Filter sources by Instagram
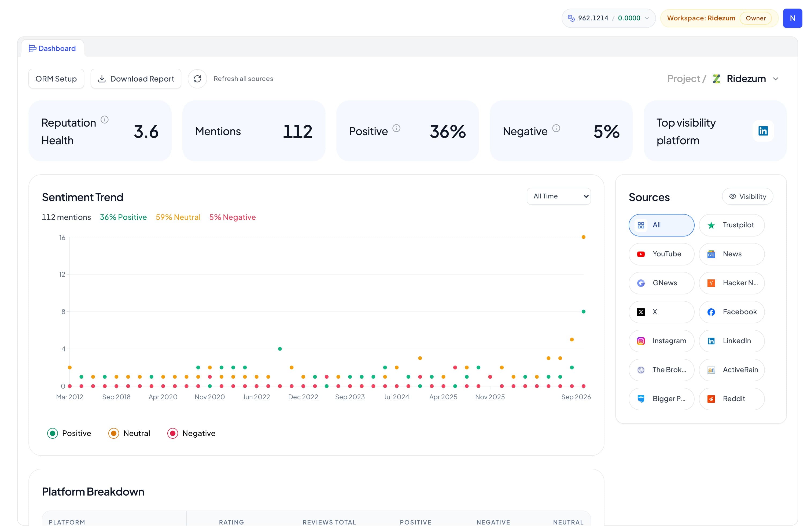811x532 pixels. (661, 341)
